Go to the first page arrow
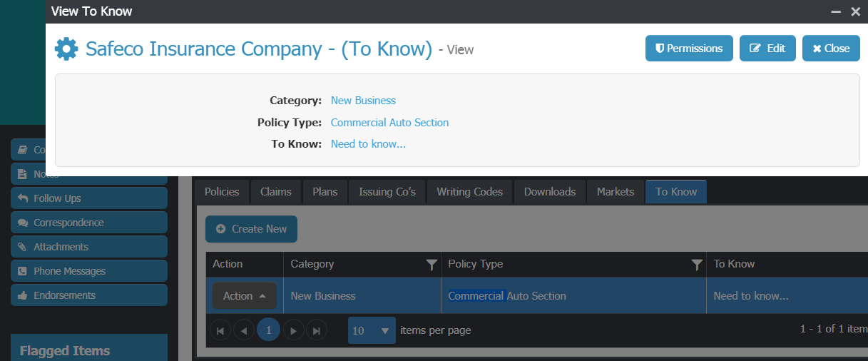Image resolution: width=868 pixels, height=361 pixels. click(x=220, y=330)
